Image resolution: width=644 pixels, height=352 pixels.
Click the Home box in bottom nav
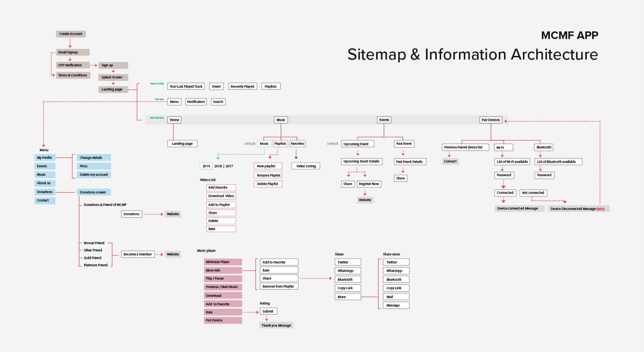pyautogui.click(x=175, y=120)
